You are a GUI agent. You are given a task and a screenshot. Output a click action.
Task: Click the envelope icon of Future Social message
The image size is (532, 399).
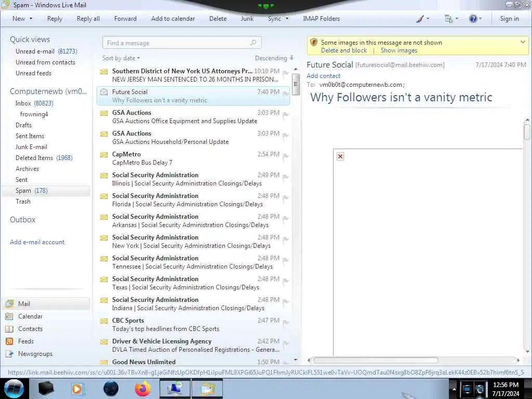104,92
